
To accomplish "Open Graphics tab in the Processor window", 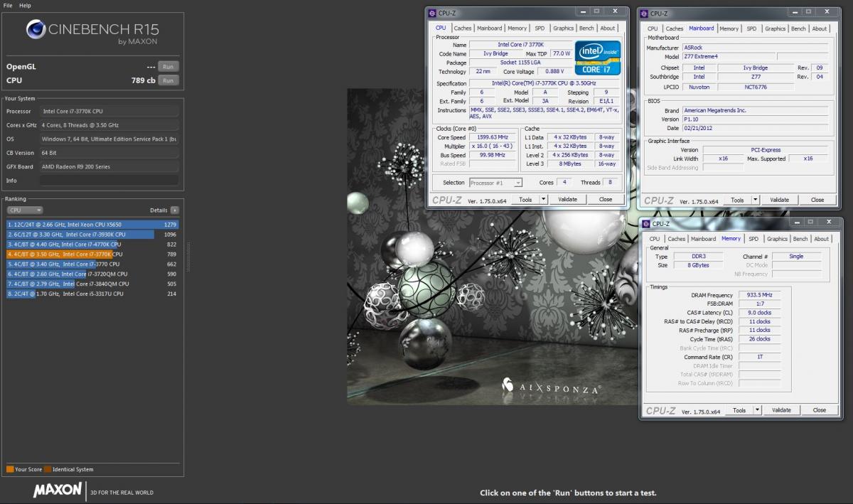I will [564, 28].
